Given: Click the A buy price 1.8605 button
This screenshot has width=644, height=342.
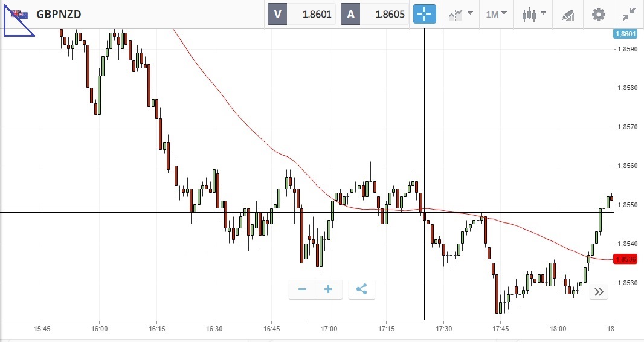Looking at the screenshot, I should (375, 14).
